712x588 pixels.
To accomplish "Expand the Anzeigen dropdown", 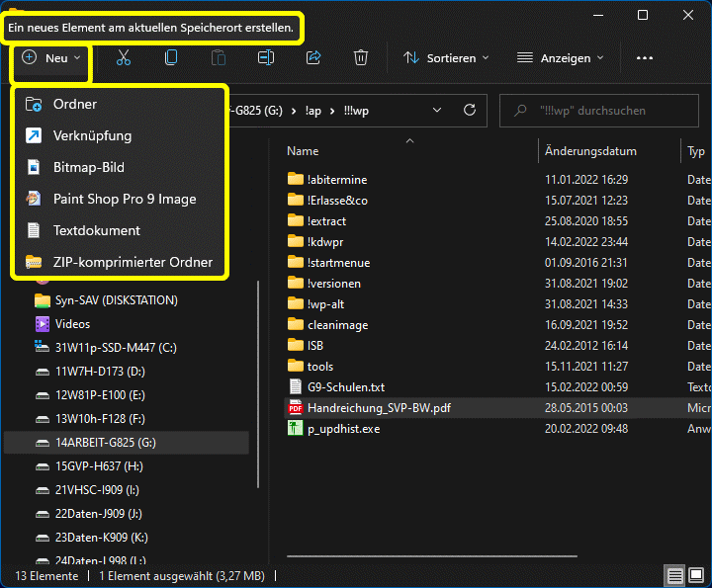I will 560,58.
